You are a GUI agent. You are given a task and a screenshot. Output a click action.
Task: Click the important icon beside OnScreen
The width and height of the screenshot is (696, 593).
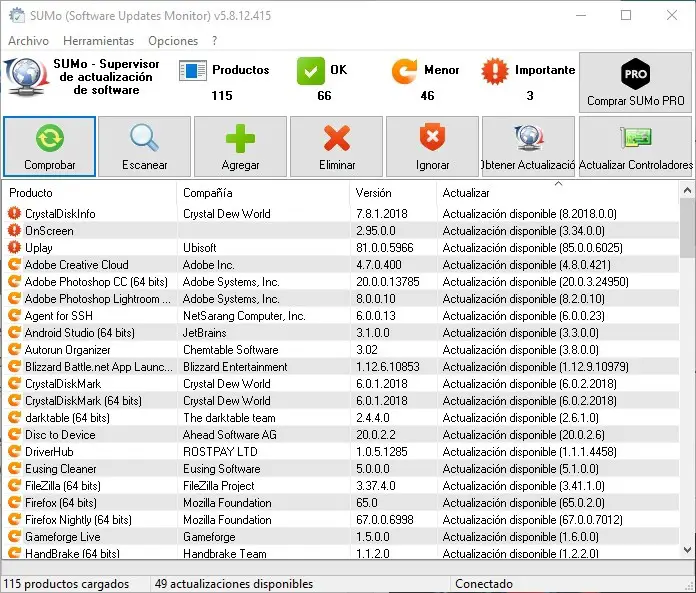(14, 230)
